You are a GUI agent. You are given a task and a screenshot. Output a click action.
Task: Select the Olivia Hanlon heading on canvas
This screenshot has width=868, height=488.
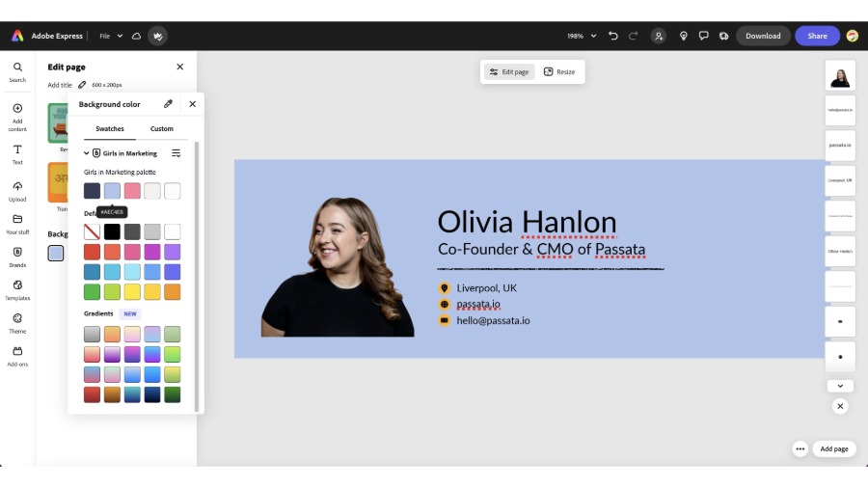527,222
